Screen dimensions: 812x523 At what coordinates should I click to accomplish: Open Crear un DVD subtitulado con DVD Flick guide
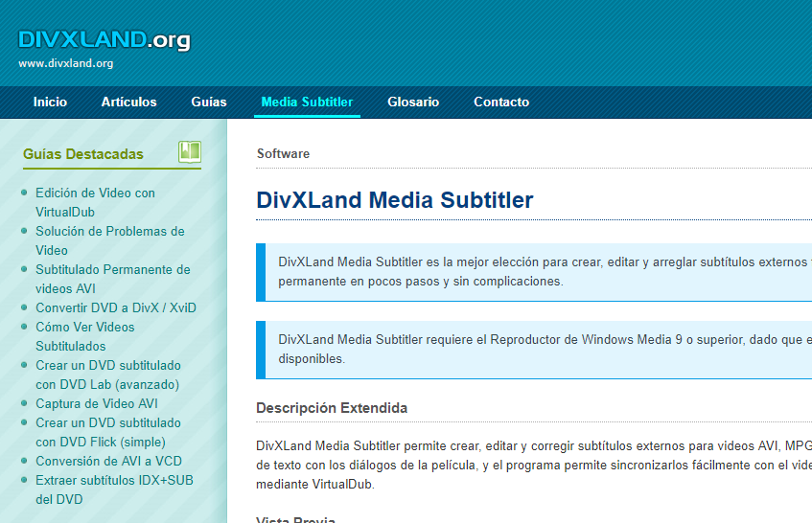pos(108,432)
